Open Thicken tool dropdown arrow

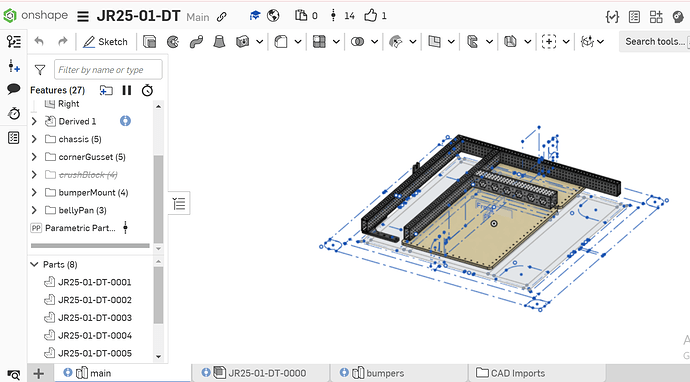pyautogui.click(x=260, y=42)
